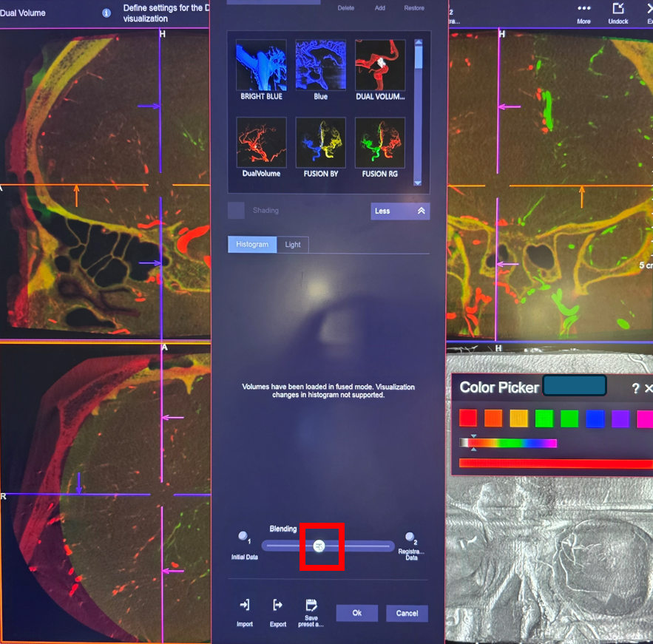Click the info icon beside Dual Volume
653x644 pixels.
(x=106, y=13)
